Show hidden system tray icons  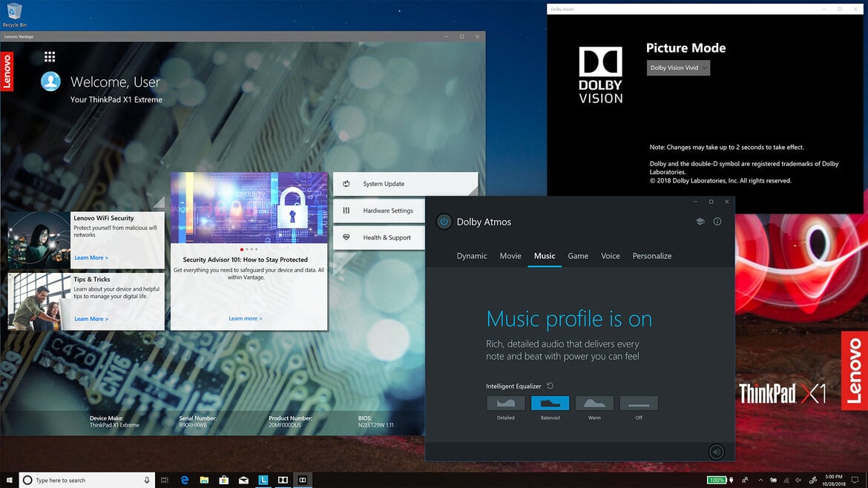pyautogui.click(x=760, y=480)
